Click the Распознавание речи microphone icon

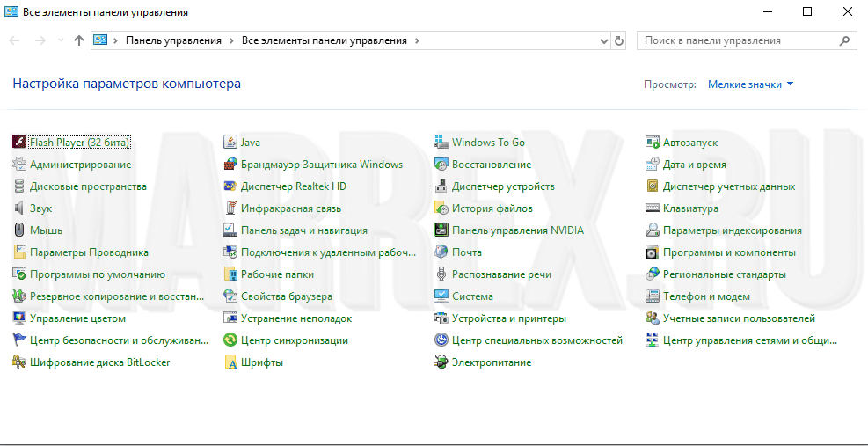[x=441, y=274]
